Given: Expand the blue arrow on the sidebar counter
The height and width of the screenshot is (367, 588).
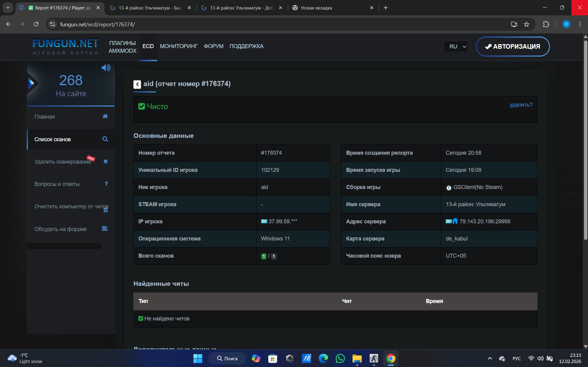Looking at the screenshot, I should point(32,83).
